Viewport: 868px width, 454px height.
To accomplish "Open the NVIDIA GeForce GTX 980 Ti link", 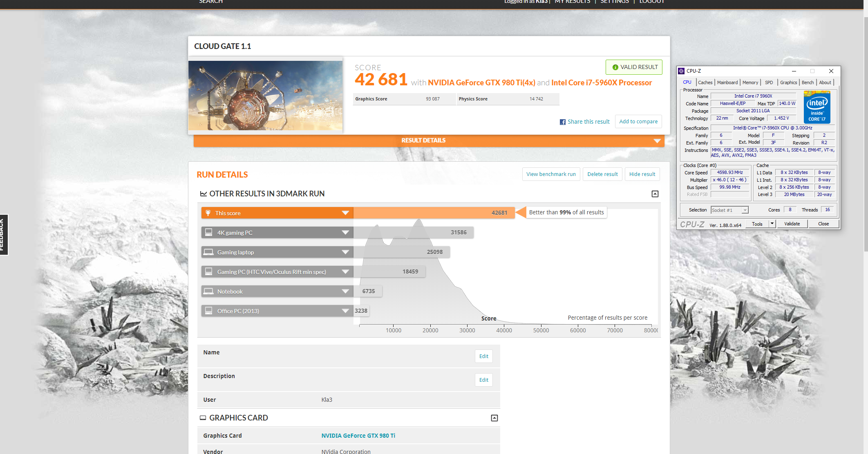I will tap(358, 436).
